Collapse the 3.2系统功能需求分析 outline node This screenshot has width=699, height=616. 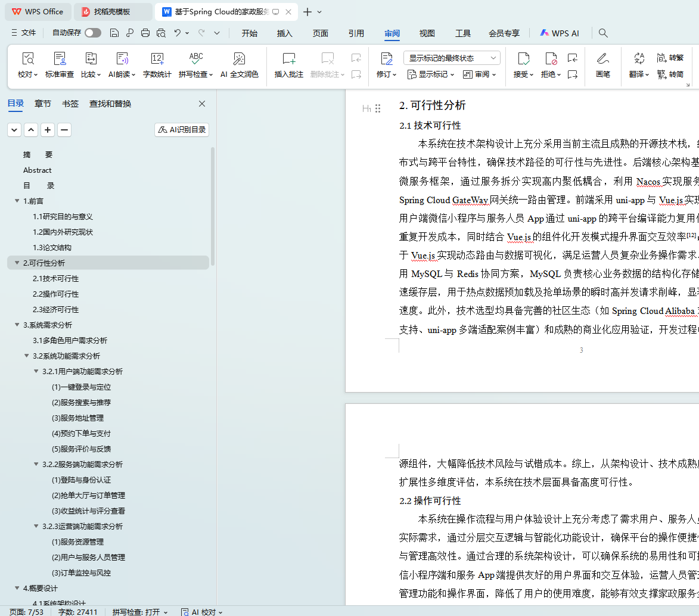click(27, 356)
